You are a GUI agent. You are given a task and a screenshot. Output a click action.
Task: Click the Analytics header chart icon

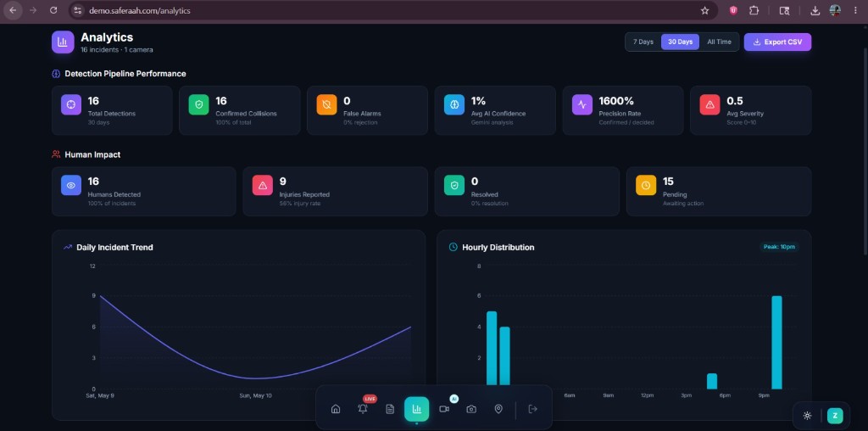click(63, 42)
